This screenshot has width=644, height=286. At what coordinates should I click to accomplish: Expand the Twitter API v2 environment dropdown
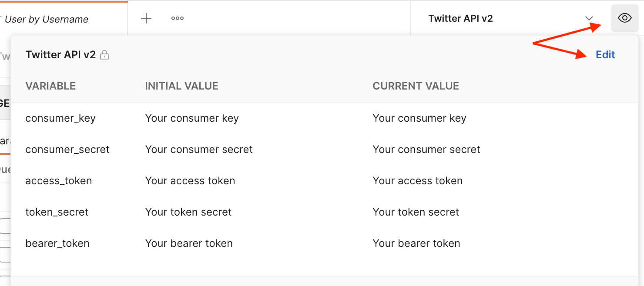(589, 18)
